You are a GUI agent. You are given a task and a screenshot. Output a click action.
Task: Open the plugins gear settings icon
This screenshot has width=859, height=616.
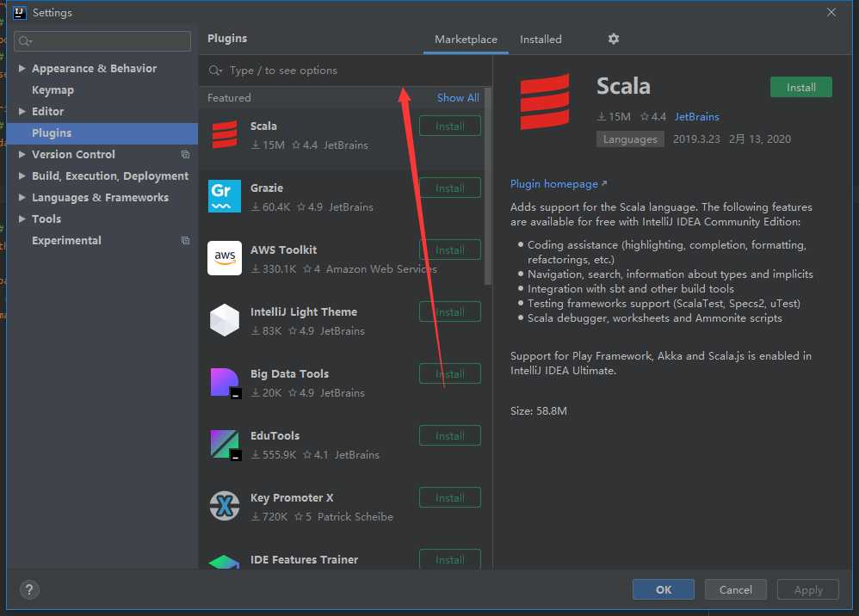pyautogui.click(x=614, y=39)
